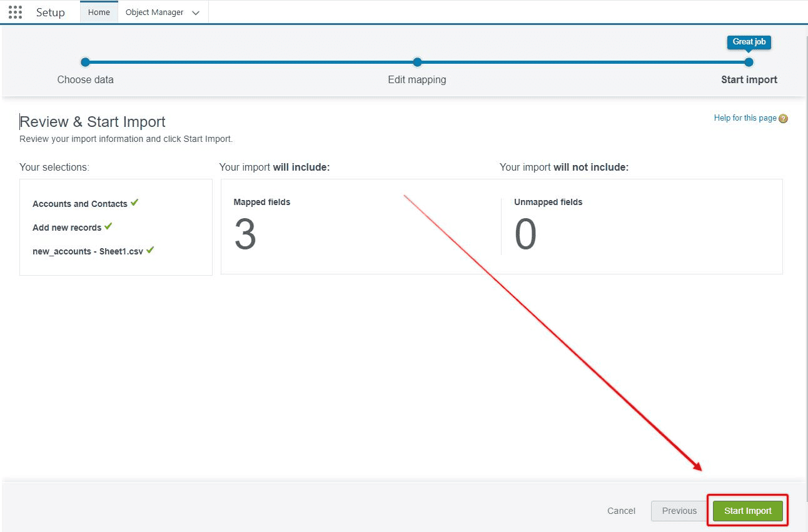The height and width of the screenshot is (532, 808).
Task: Click the checkmark beside new_accounts - Sheet1.csv
Action: (150, 249)
